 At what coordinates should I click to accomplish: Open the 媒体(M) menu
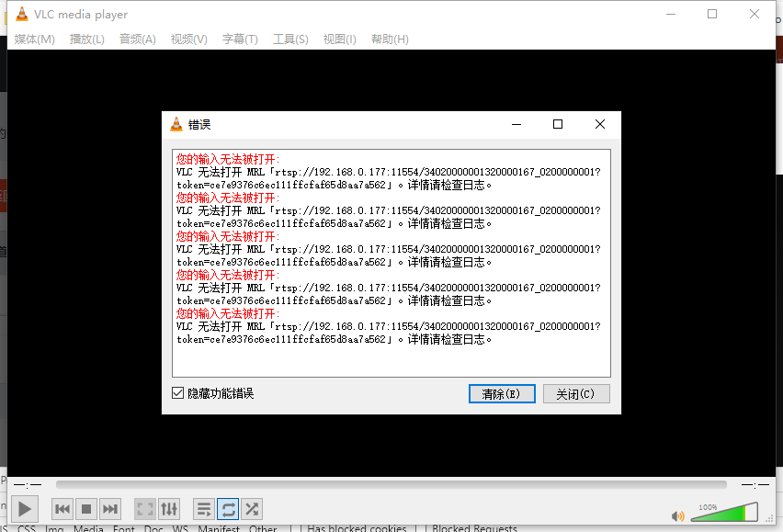(x=34, y=40)
